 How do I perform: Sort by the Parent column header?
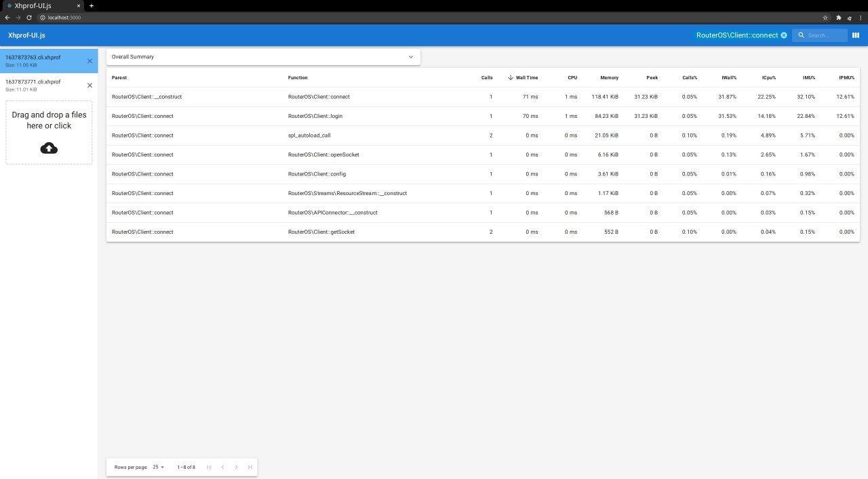click(x=119, y=78)
